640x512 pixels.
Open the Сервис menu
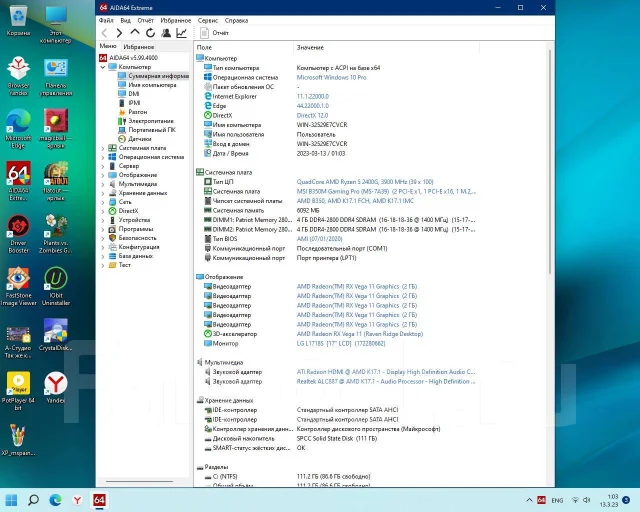pyautogui.click(x=208, y=20)
